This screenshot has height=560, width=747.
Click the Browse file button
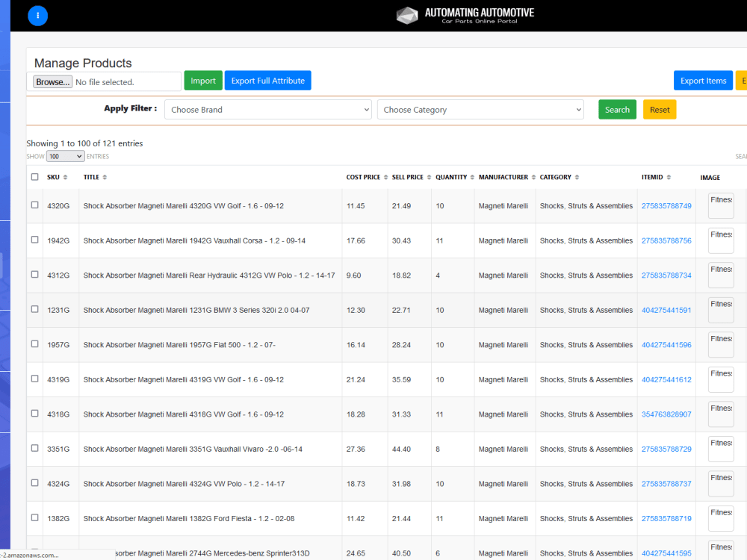pos(52,82)
